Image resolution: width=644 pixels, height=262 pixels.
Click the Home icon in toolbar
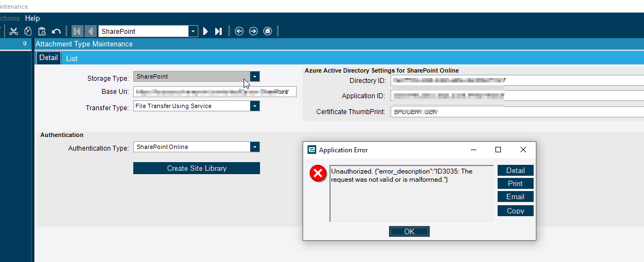coord(267,31)
